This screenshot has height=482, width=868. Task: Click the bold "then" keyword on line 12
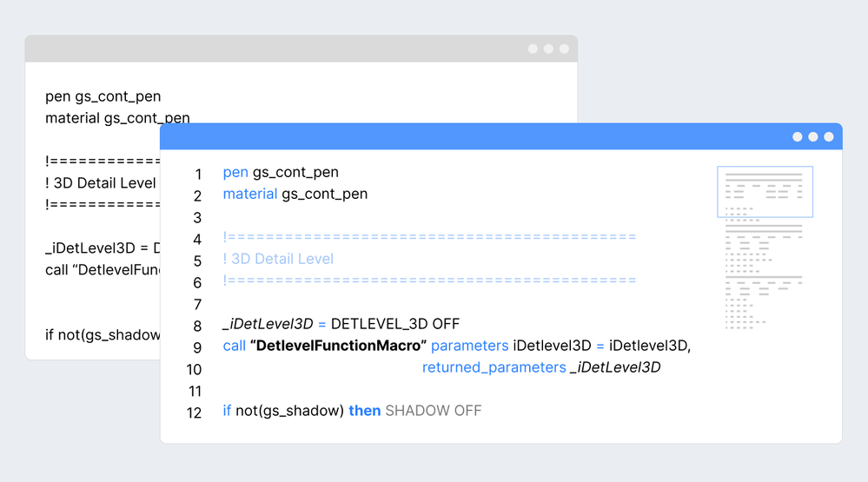coord(365,411)
